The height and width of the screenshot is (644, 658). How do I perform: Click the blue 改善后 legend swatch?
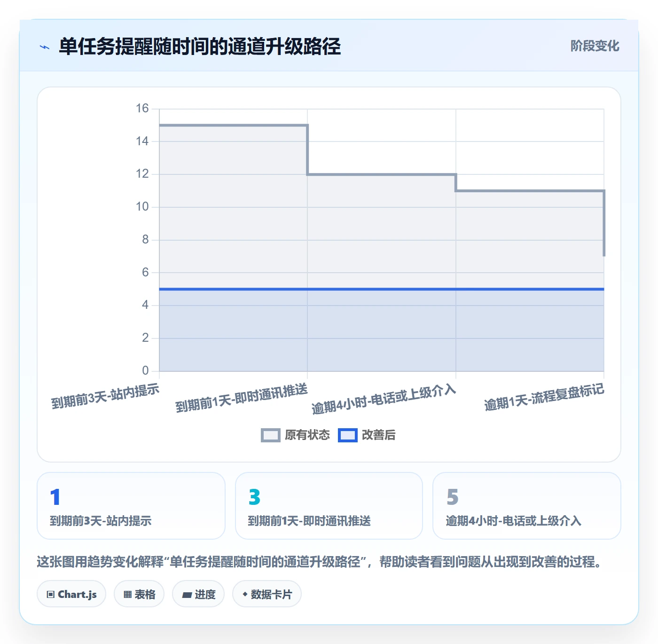348,435
